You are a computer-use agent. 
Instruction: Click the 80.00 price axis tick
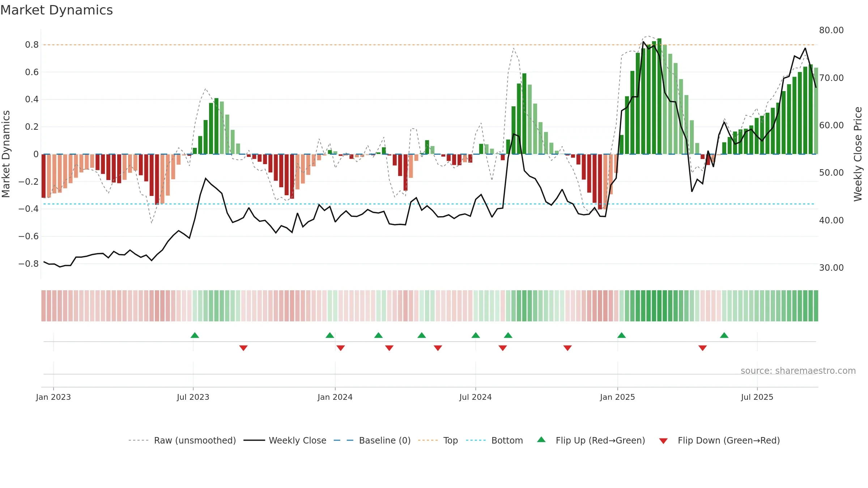831,30
